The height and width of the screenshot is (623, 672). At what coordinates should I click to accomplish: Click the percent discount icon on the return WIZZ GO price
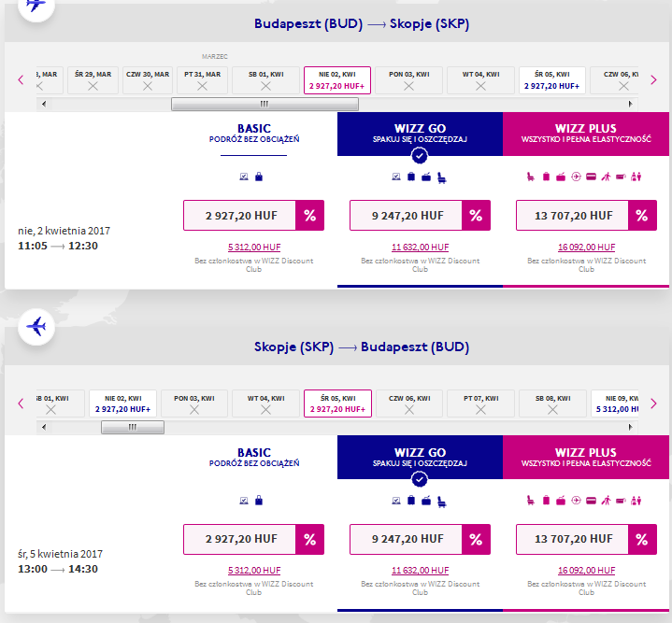point(476,539)
